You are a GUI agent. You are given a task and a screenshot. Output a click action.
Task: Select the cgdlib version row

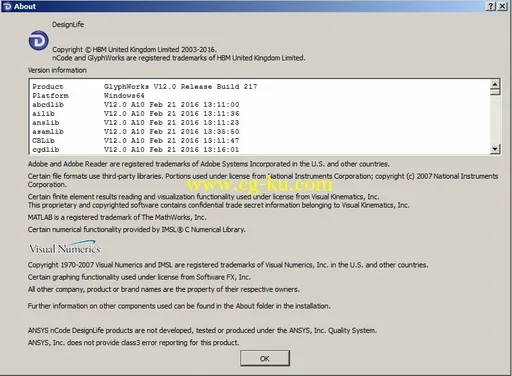[x=136, y=150]
